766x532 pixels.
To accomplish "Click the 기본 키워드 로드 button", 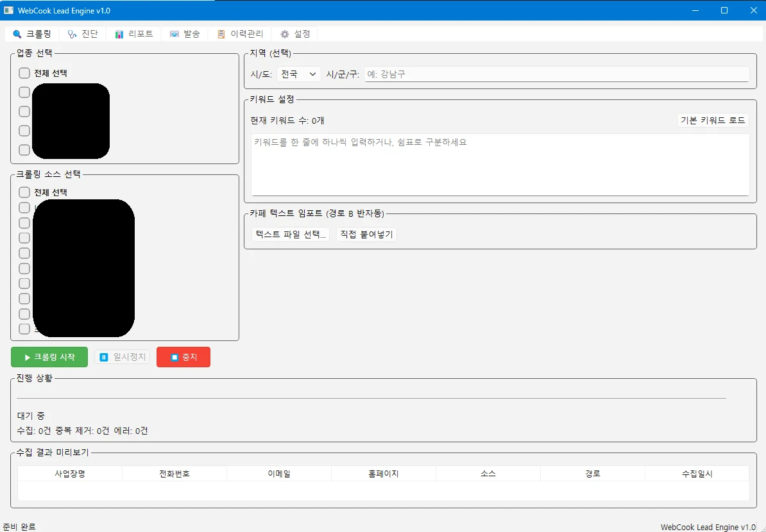I will pyautogui.click(x=713, y=121).
